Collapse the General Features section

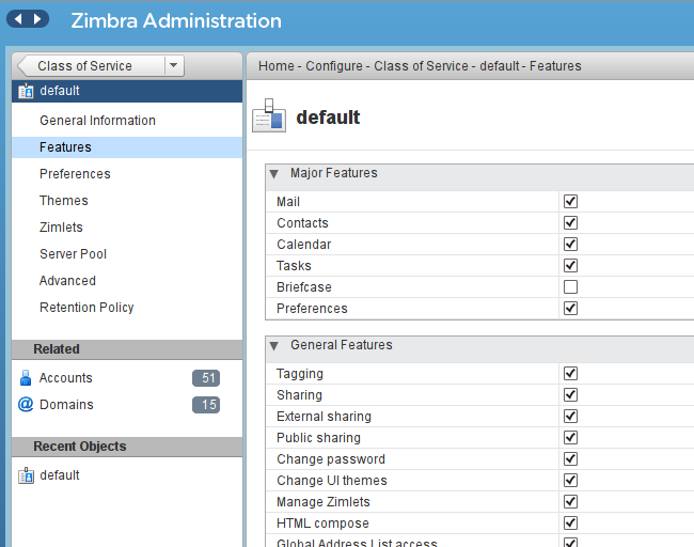[274, 346]
